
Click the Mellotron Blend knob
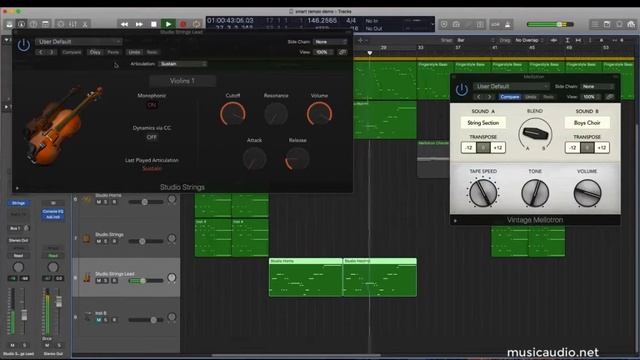click(535, 134)
